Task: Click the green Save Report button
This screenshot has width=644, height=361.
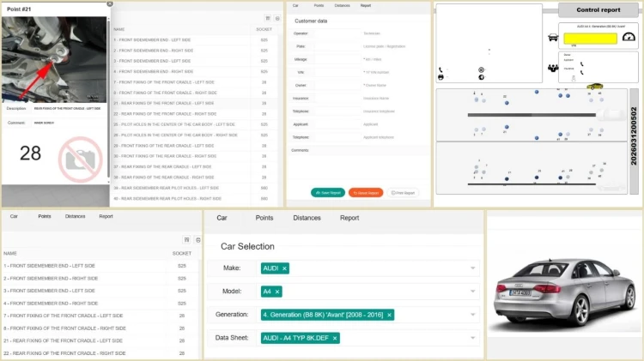Action: click(x=328, y=193)
